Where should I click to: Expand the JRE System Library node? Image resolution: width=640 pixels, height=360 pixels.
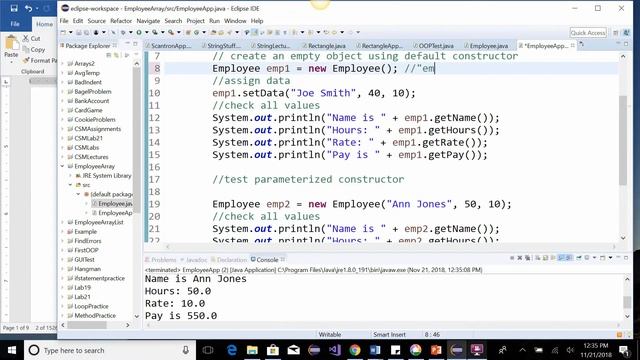point(70,176)
